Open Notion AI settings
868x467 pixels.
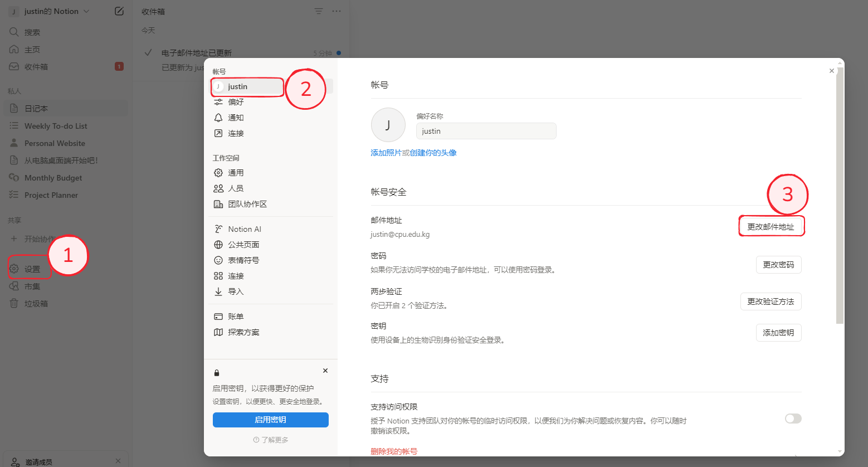(272, 229)
